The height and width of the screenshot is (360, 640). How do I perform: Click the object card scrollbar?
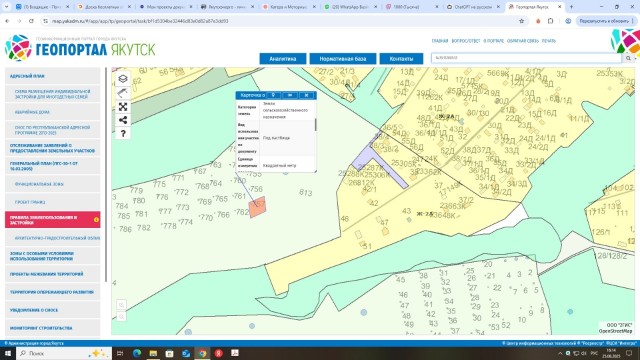[316, 124]
